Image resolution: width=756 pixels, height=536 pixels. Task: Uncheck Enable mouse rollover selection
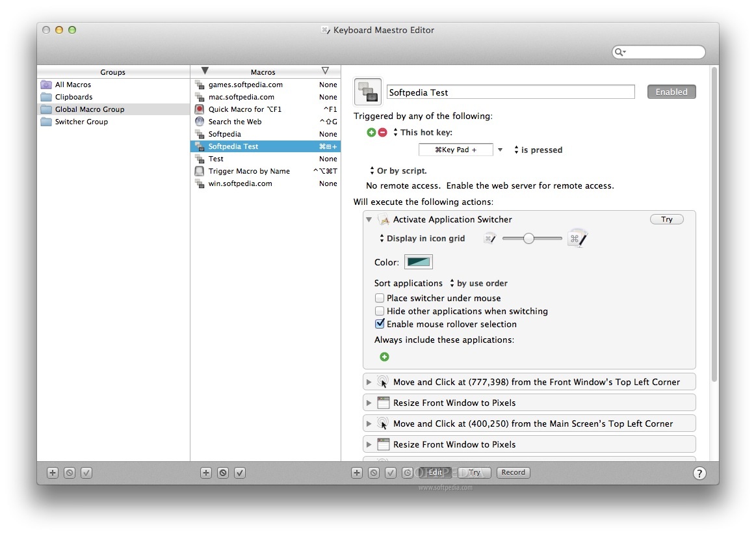click(x=380, y=324)
